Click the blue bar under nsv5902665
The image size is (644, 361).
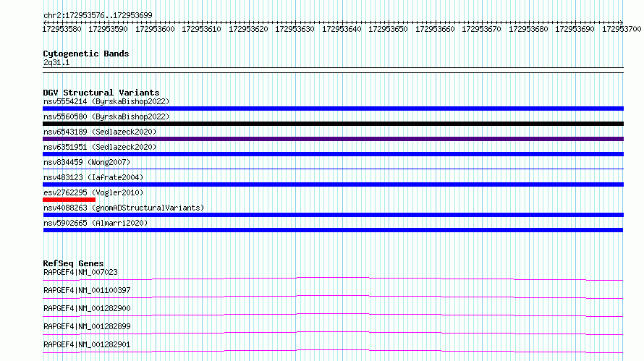333,230
